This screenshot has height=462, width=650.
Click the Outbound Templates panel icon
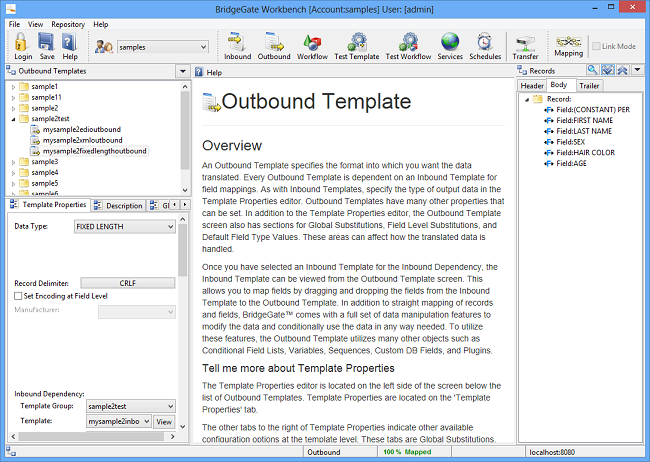click(x=11, y=71)
